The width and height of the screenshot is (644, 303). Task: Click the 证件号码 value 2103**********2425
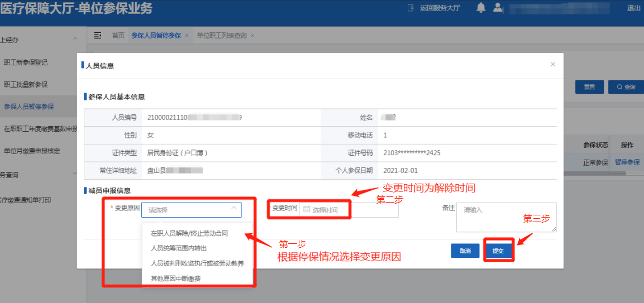(x=412, y=153)
